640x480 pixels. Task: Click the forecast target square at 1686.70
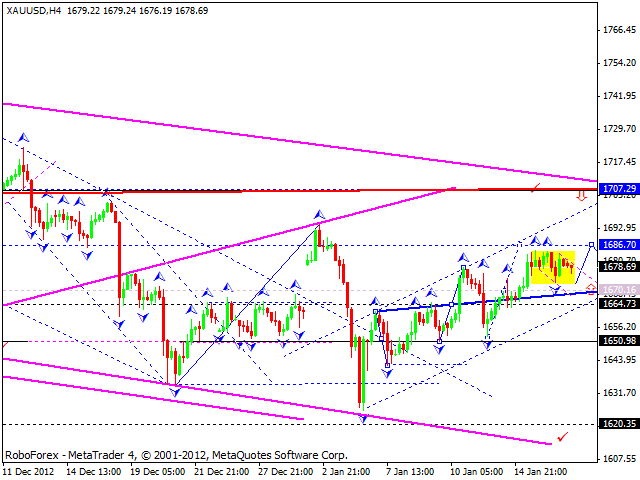point(591,244)
